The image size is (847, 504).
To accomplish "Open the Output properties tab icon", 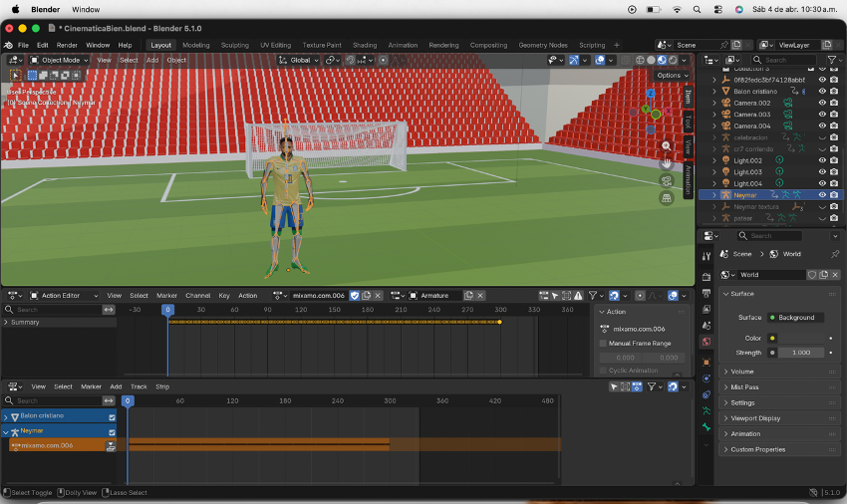I will point(706,292).
